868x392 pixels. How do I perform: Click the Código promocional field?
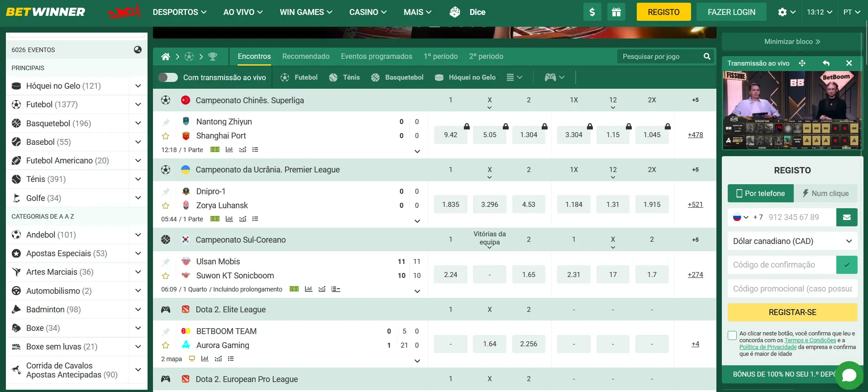pos(792,289)
